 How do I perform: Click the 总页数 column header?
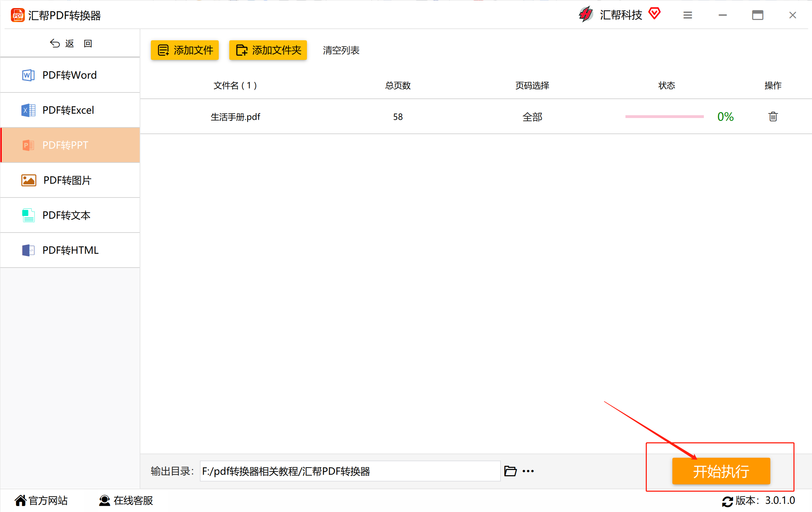point(398,85)
